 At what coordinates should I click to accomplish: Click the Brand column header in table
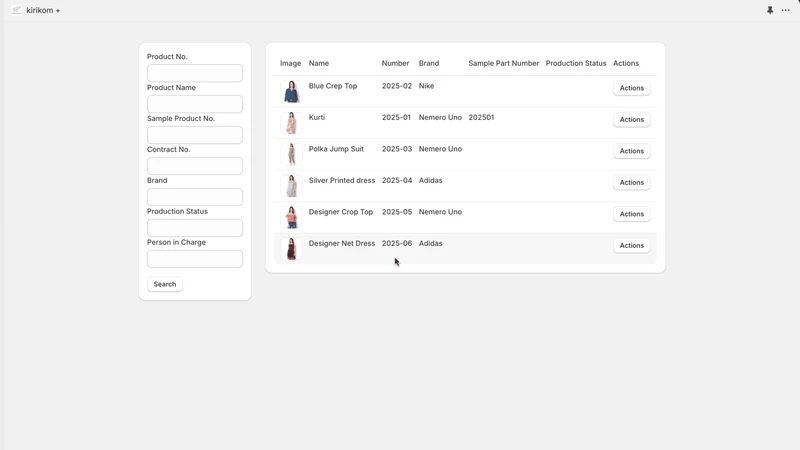(429, 63)
